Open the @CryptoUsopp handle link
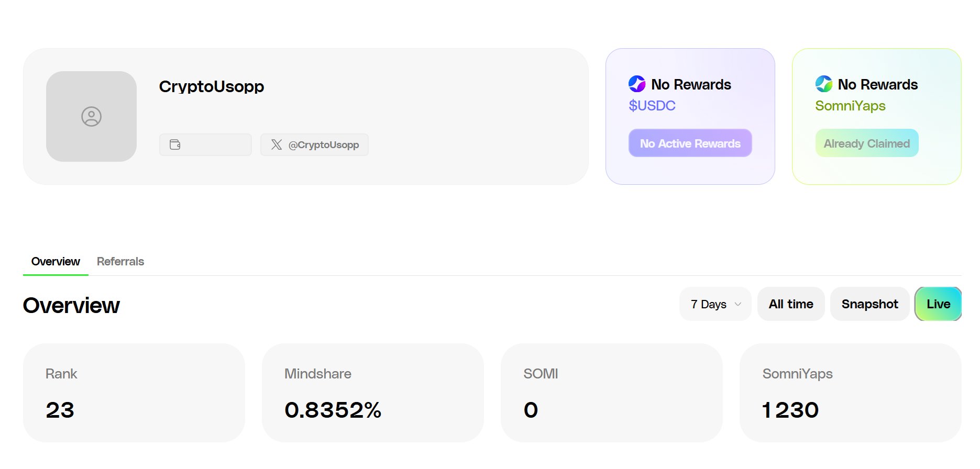The image size is (980, 469). (323, 145)
